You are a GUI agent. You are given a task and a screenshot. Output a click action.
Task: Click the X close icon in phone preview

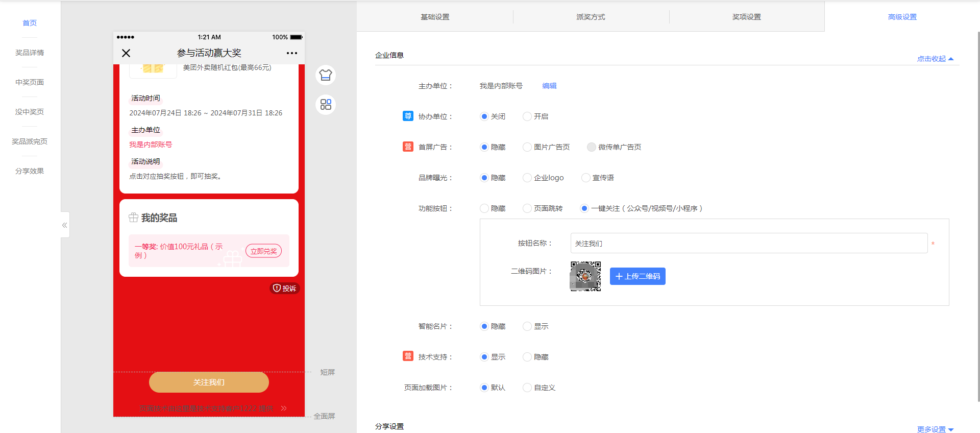[x=126, y=53]
